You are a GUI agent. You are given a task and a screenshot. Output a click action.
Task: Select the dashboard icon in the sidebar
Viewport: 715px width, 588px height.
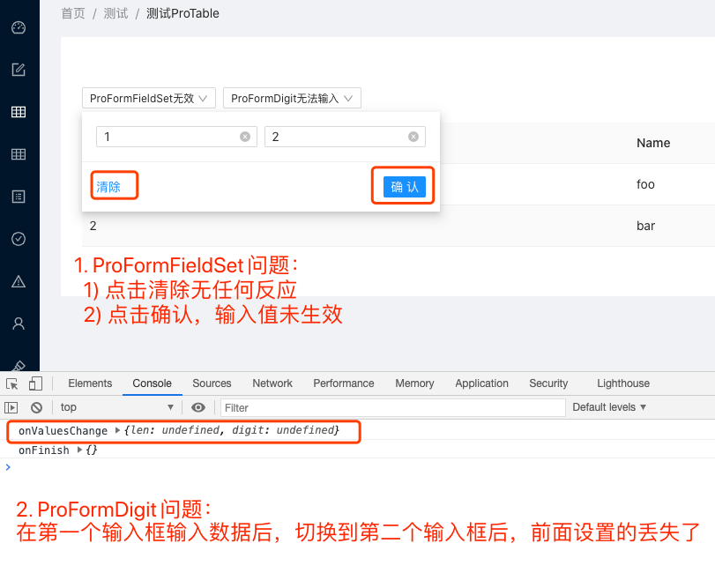click(19, 27)
